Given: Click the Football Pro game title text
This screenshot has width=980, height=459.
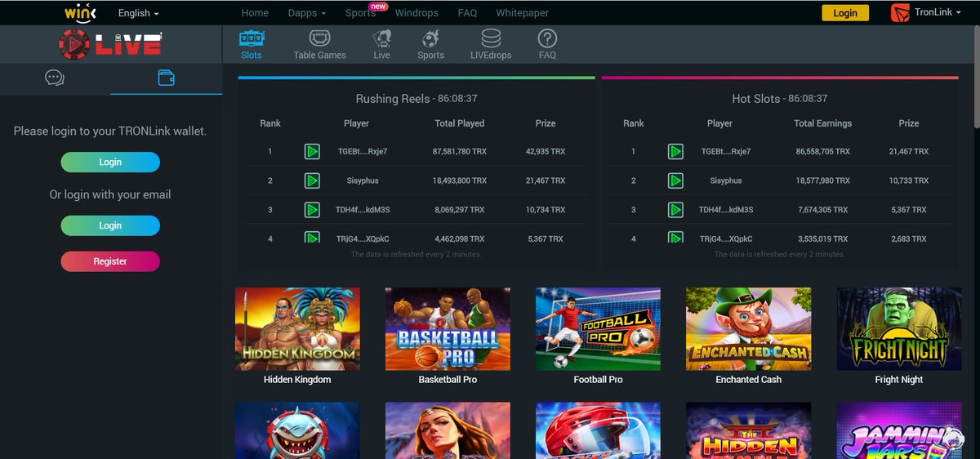Looking at the screenshot, I should [598, 380].
